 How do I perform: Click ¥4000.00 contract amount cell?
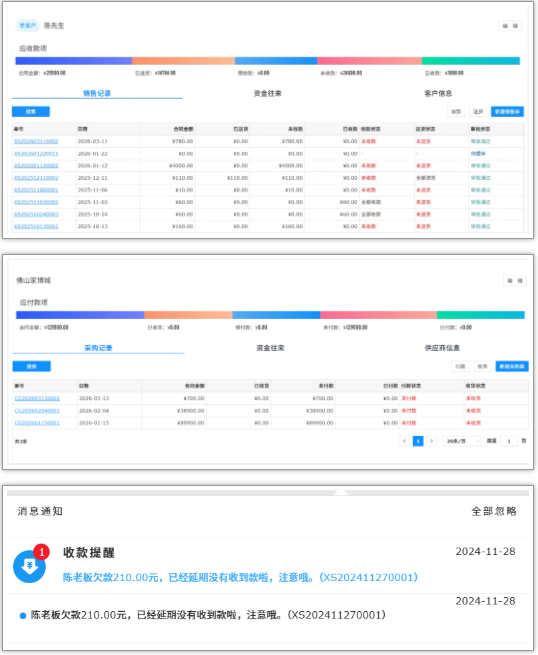click(181, 166)
